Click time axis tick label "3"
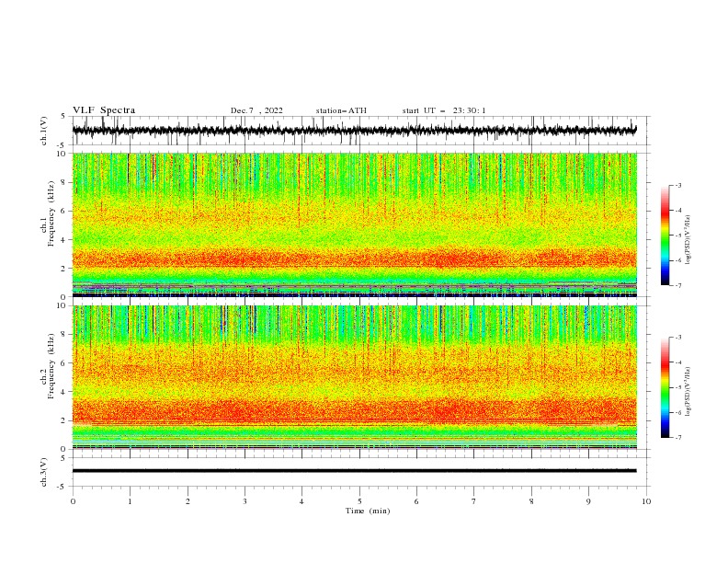Image resolution: width=728 pixels, height=563 pixels. click(x=245, y=501)
